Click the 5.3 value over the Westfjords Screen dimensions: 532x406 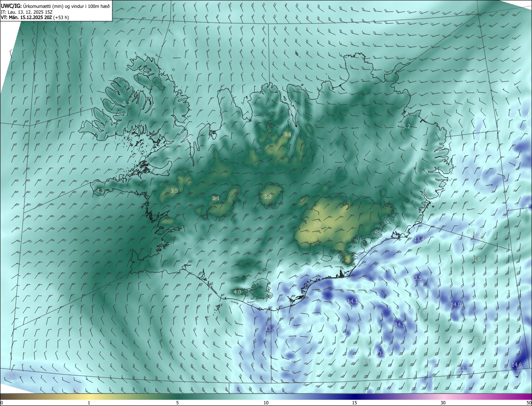point(127,103)
